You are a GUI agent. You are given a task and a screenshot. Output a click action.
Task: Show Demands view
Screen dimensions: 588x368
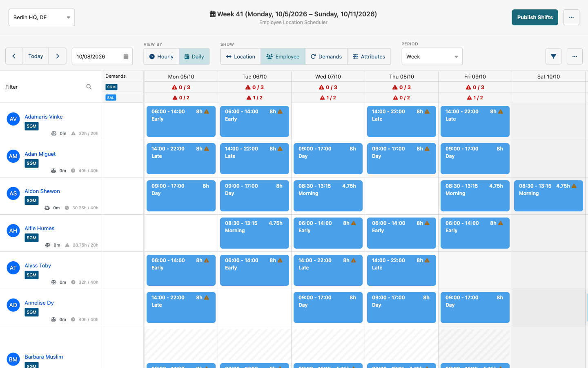pos(326,56)
